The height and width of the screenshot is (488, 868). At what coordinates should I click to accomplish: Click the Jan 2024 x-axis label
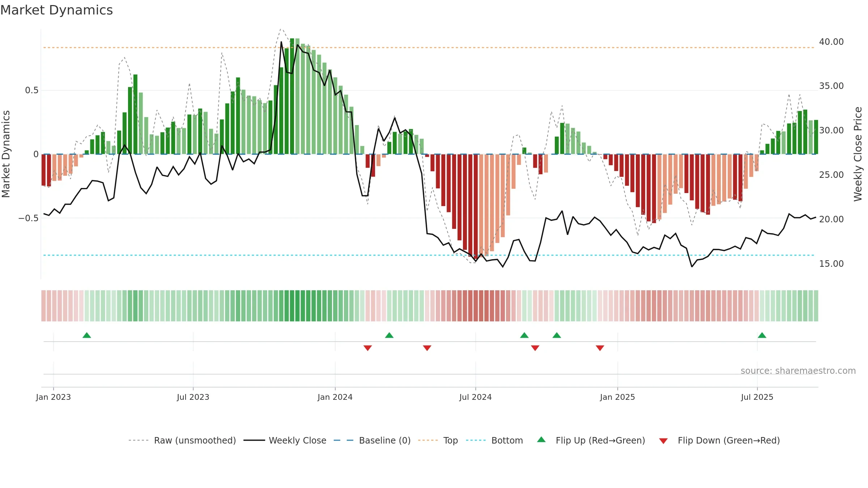tap(335, 397)
